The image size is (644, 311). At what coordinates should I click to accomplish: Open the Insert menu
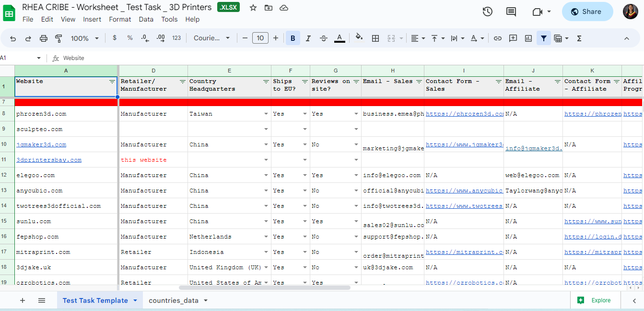92,19
